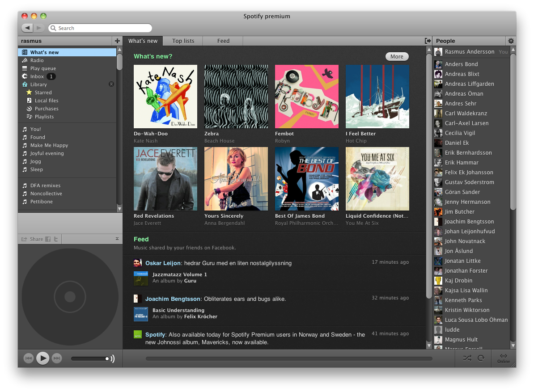Toggle repeat mode

point(481,358)
